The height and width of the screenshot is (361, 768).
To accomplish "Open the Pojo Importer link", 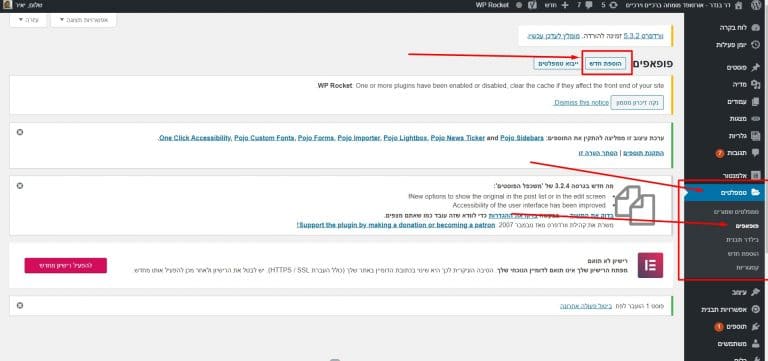I will (359, 138).
